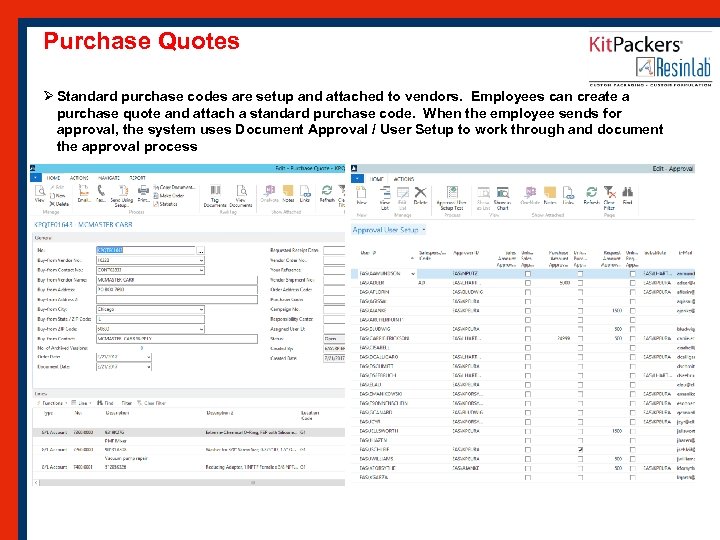The height and width of the screenshot is (540, 720).
Task: Click Find in quote Lines toolbar
Action: point(106,403)
